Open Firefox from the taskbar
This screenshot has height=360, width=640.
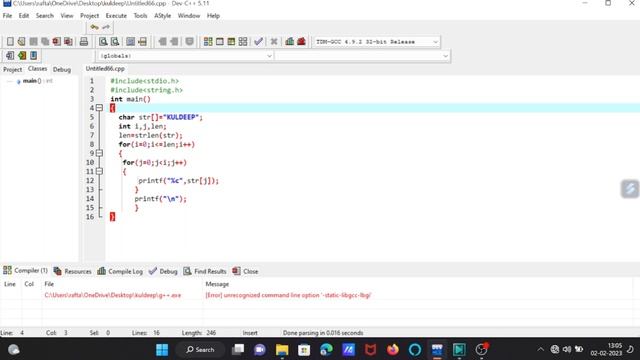(393, 350)
